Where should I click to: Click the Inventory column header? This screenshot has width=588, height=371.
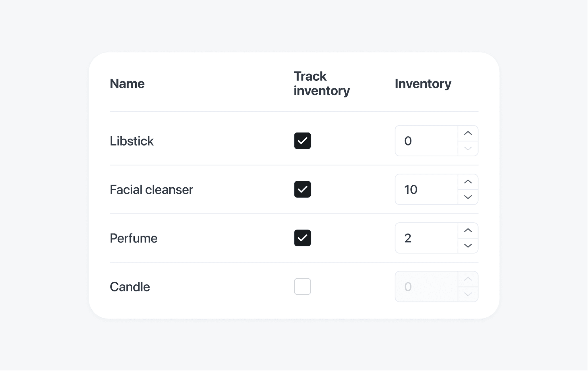423,83
